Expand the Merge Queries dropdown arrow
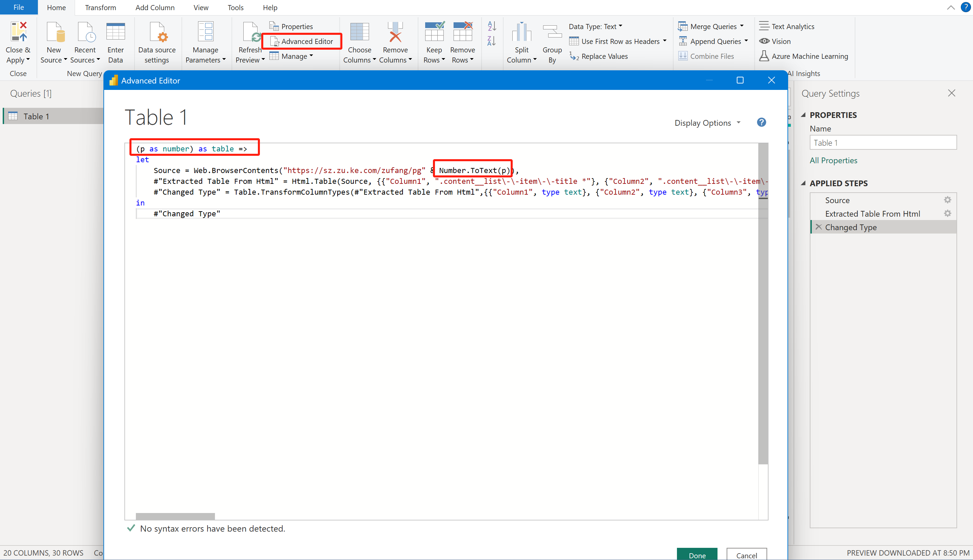The image size is (973, 560). click(x=742, y=26)
